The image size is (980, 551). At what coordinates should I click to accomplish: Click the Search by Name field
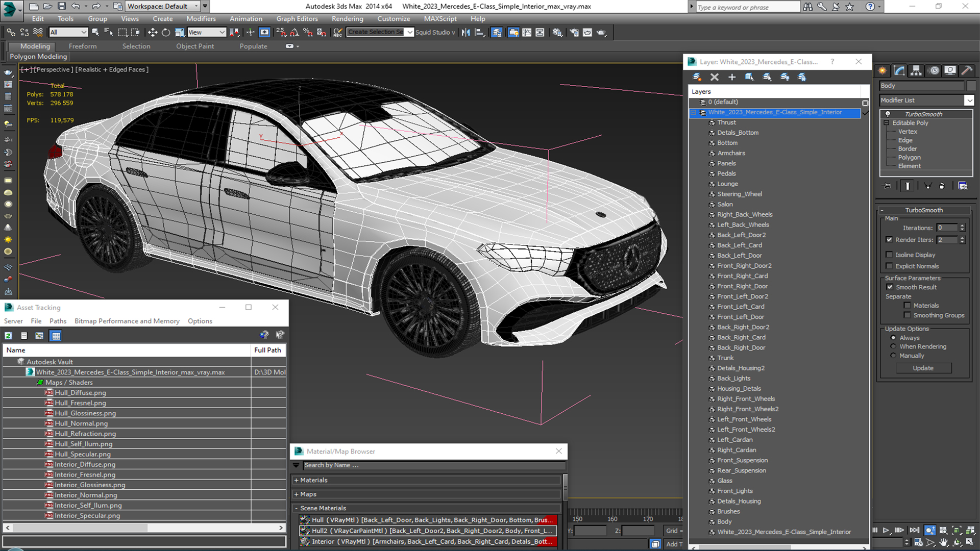click(x=434, y=465)
